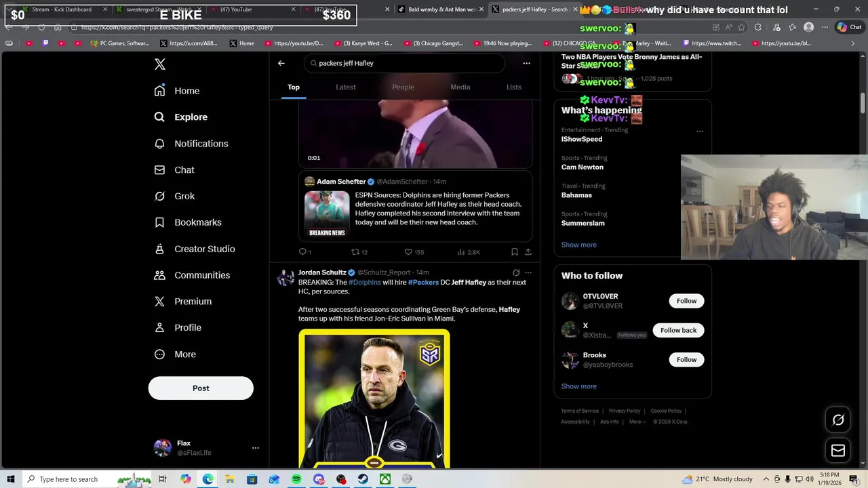Open Microsoft Edge from the taskbar

point(208,479)
